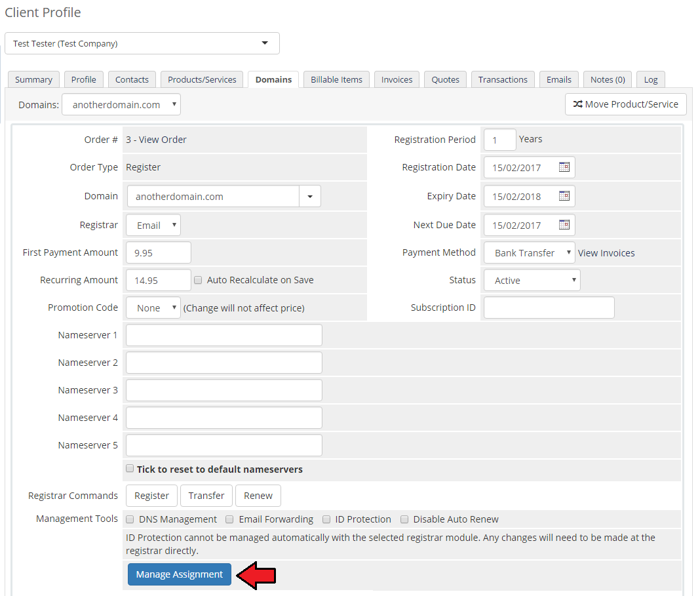This screenshot has width=700, height=596.
Task: Enable ID Protection checkbox
Action: click(326, 519)
